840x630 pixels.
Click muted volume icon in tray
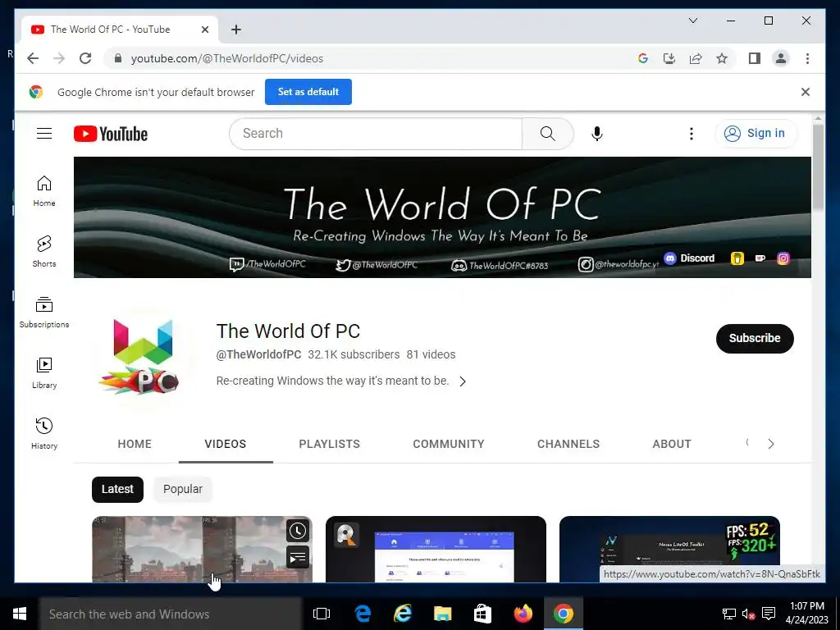[748, 614]
